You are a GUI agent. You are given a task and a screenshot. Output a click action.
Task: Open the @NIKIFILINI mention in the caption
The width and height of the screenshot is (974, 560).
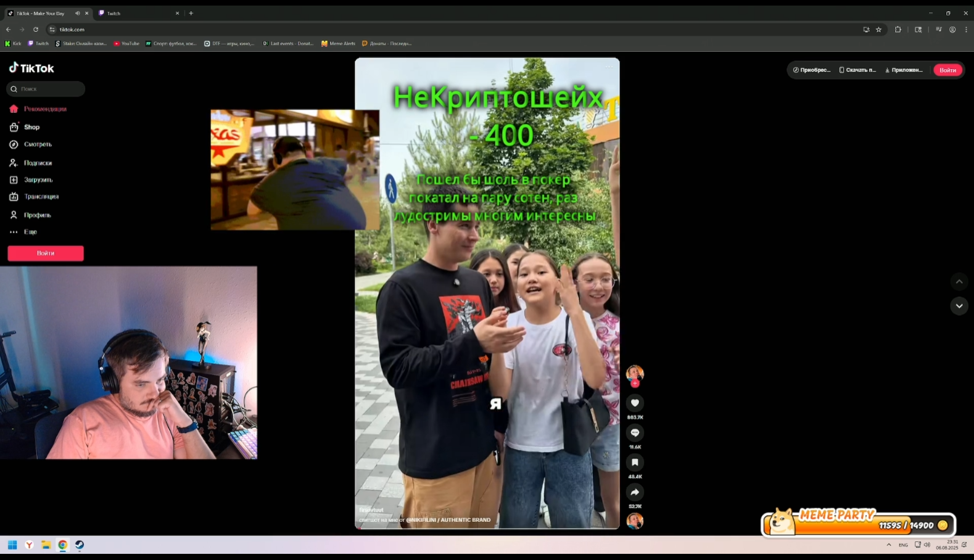click(421, 520)
